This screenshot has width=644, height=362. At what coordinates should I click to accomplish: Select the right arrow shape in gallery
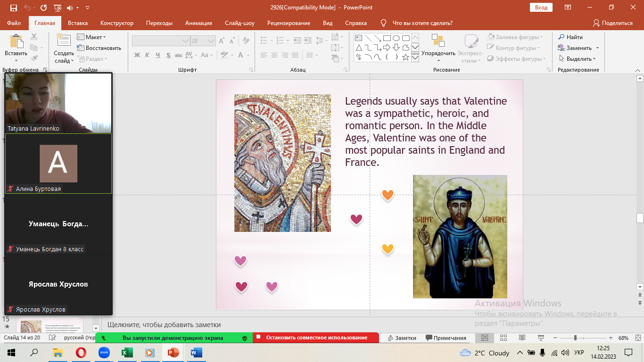(387, 47)
